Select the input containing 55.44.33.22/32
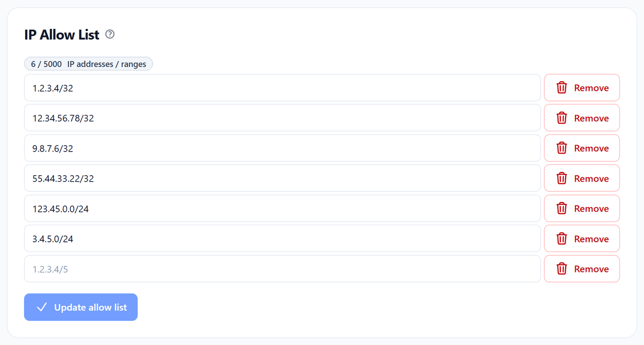The width and height of the screenshot is (644, 345). tap(282, 178)
